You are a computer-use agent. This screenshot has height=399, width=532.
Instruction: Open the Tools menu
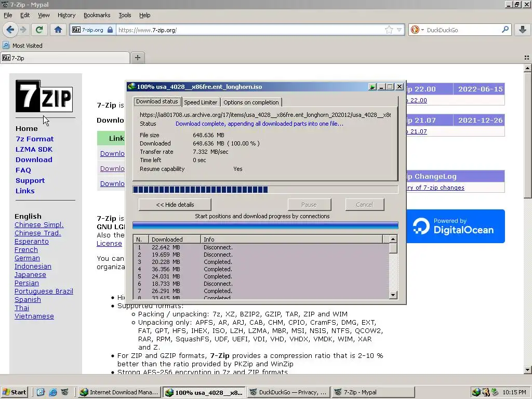point(125,15)
